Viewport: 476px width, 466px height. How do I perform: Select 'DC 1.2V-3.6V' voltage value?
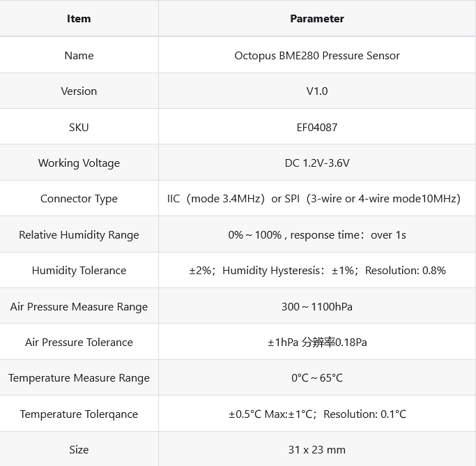pos(317,163)
